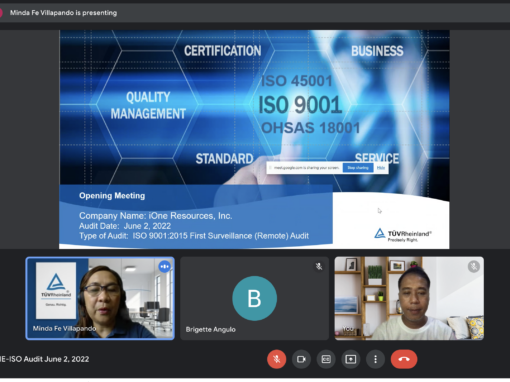The image size is (510, 382).
Task: Click Minda Fe Villapando name label on tile
Action: pyautogui.click(x=64, y=329)
